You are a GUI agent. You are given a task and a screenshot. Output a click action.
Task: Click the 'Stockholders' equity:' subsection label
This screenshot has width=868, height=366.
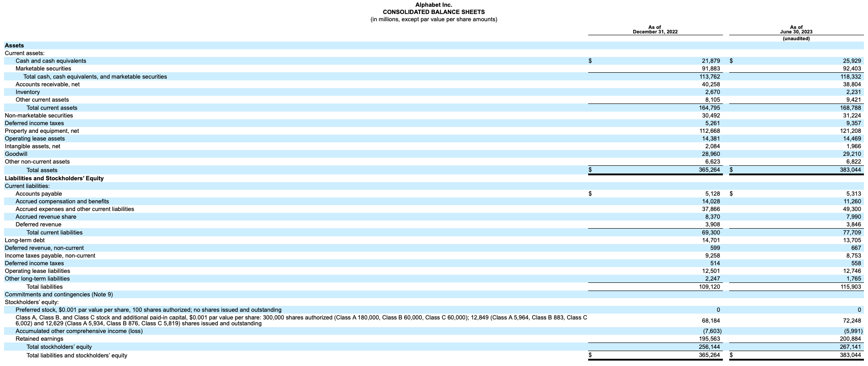point(32,302)
